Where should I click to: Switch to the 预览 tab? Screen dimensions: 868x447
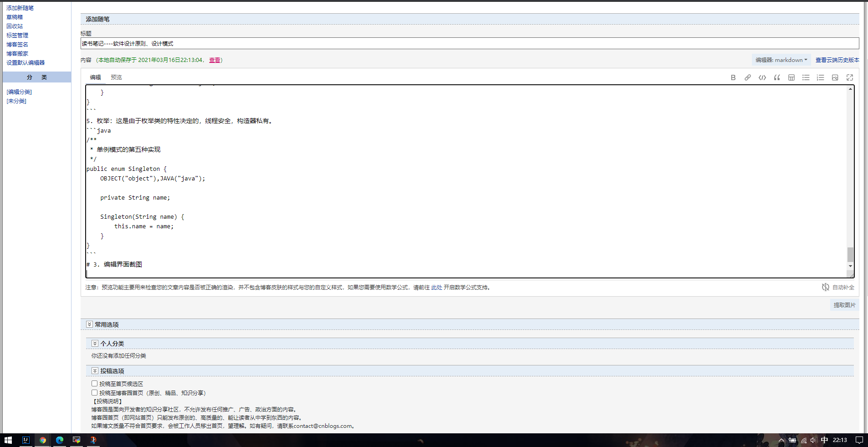(x=116, y=77)
